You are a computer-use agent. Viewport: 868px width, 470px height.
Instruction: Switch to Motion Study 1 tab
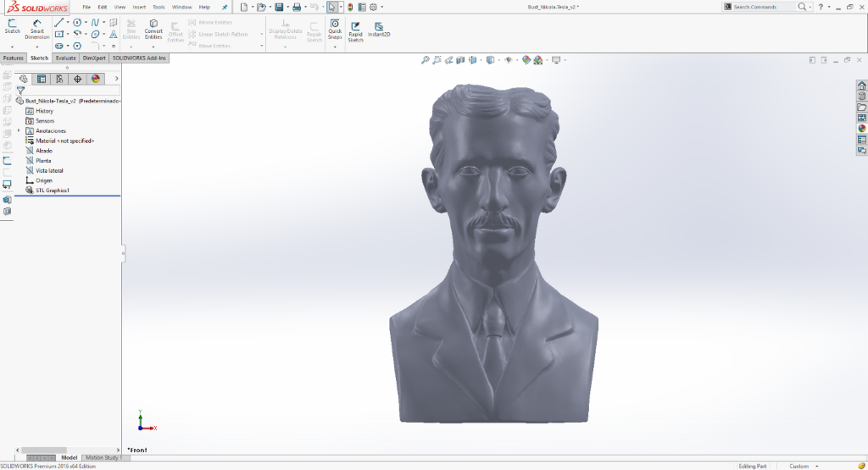coord(103,457)
